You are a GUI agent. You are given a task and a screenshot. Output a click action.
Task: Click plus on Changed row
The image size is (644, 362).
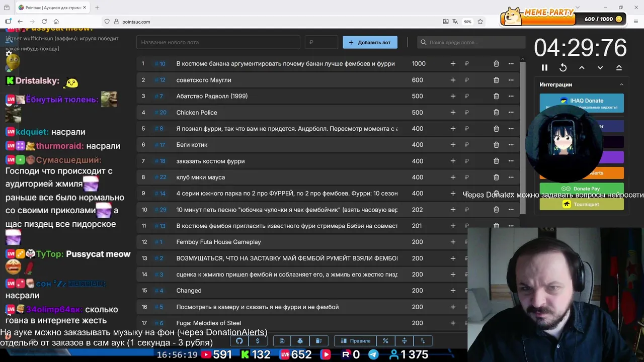[x=453, y=291]
